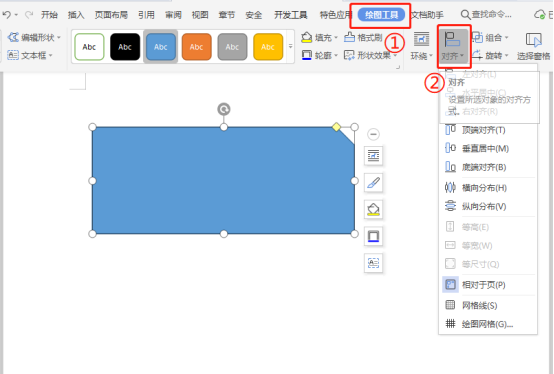
Task: Open the undo history dropdown arrow
Action: point(16,15)
